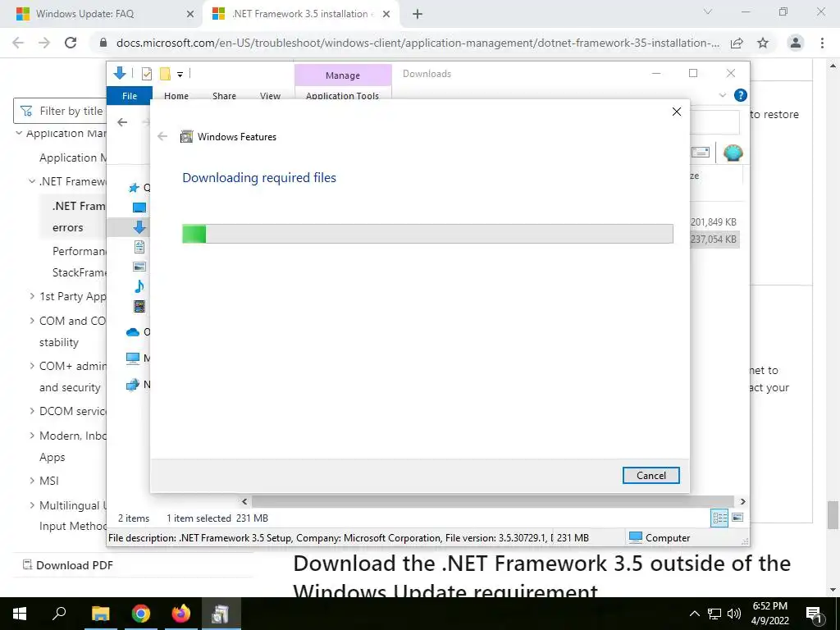Click quick access new folder icon

[x=165, y=74]
